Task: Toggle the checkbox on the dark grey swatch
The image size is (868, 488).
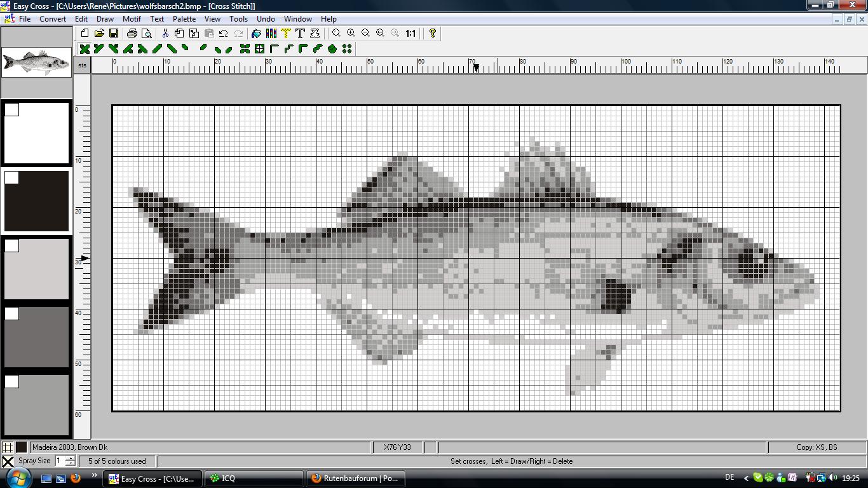Action: (12, 314)
